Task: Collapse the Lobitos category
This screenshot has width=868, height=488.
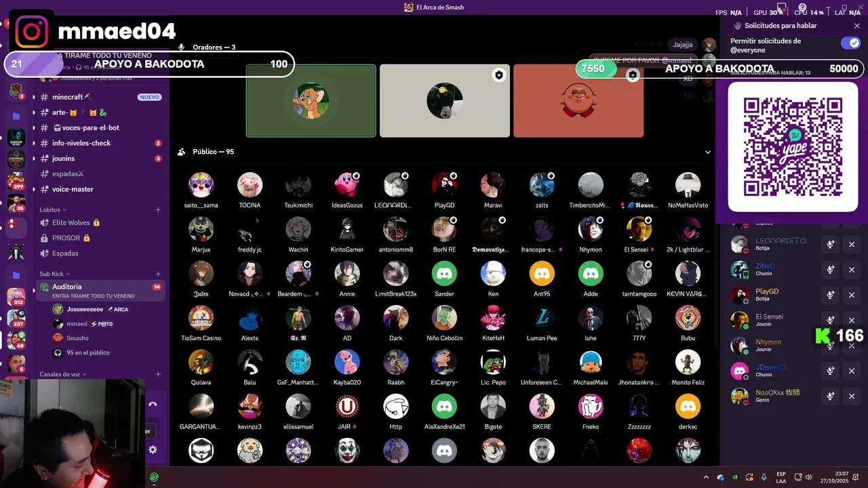Action: point(53,210)
